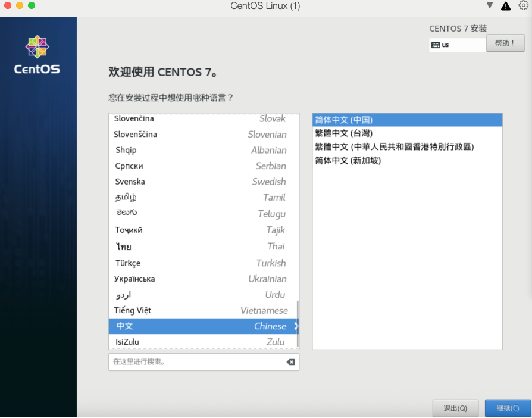The image size is (532, 418).
Task: Open the warning triangle alert icon
Action: (x=506, y=6)
